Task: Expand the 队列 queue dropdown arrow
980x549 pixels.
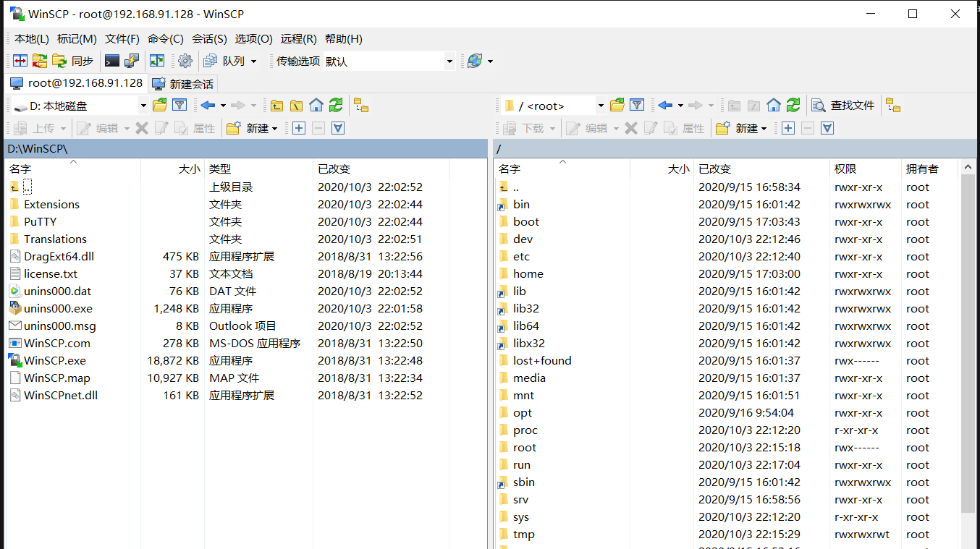Action: (253, 61)
